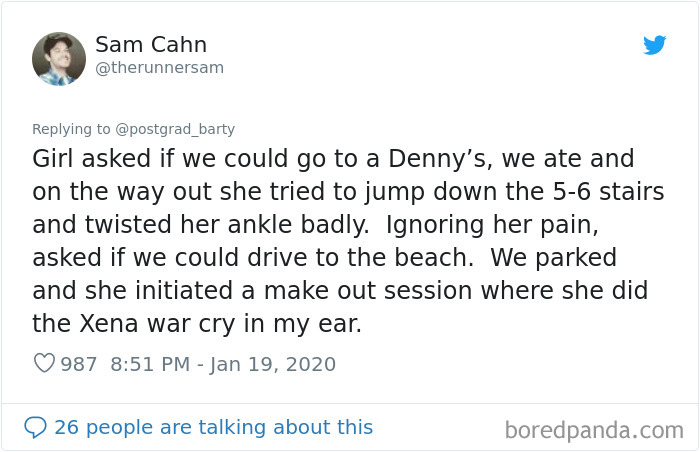This screenshot has width=700, height=452.
Task: Click the 'Ignoring her pain' sentence
Action: 492,225
